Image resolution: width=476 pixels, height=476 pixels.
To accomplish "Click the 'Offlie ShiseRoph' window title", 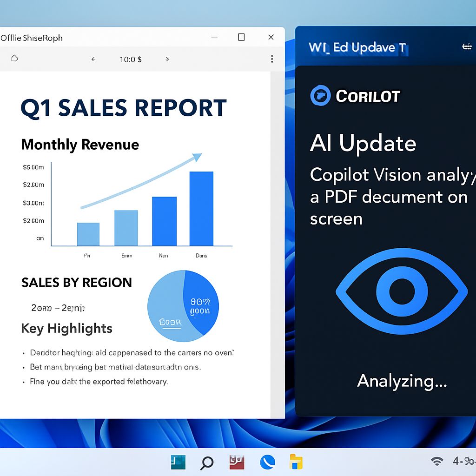I will (x=32, y=38).
